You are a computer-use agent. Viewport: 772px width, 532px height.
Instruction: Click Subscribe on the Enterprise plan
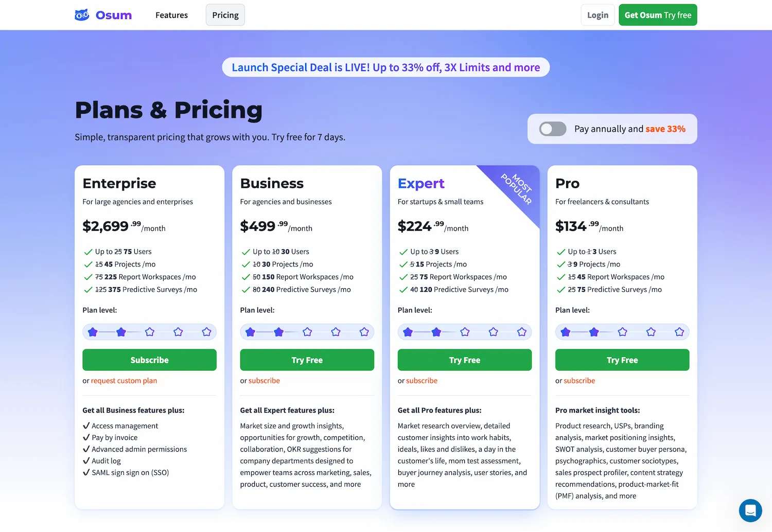point(149,360)
